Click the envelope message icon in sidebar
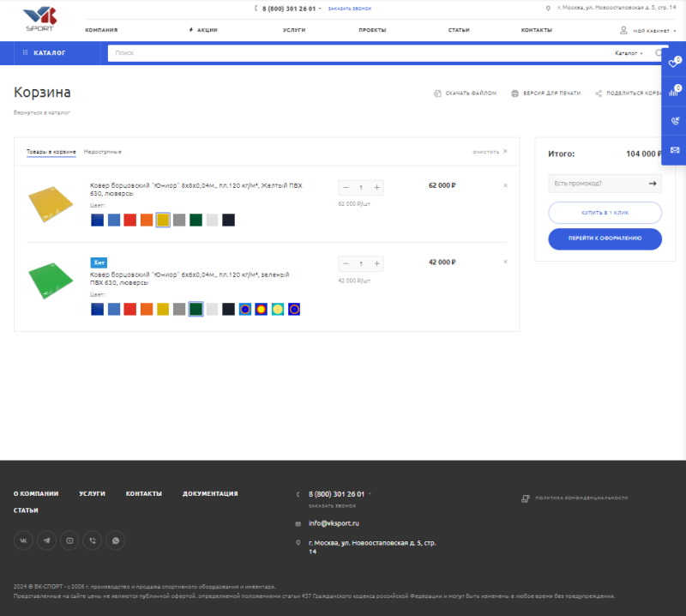The width and height of the screenshot is (686, 616). [674, 150]
